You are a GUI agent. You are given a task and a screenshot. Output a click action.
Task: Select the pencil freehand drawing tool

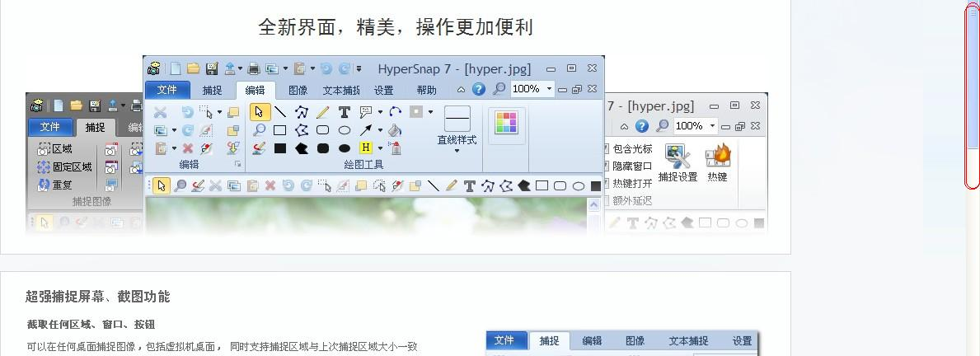coord(323,112)
